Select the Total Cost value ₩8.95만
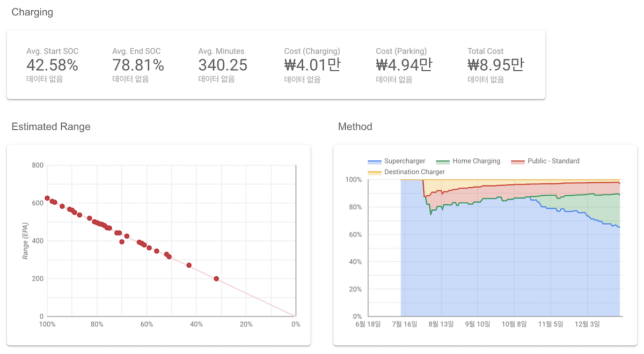 coord(496,65)
